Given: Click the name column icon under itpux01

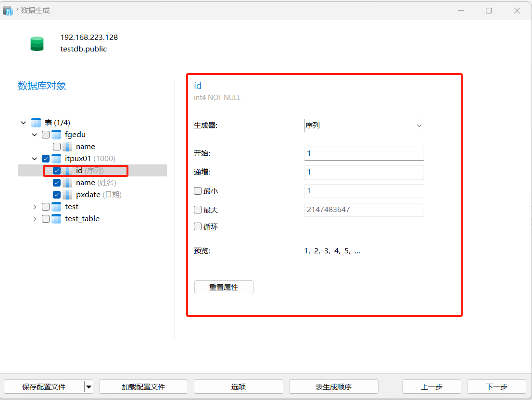Looking at the screenshot, I should (x=67, y=183).
